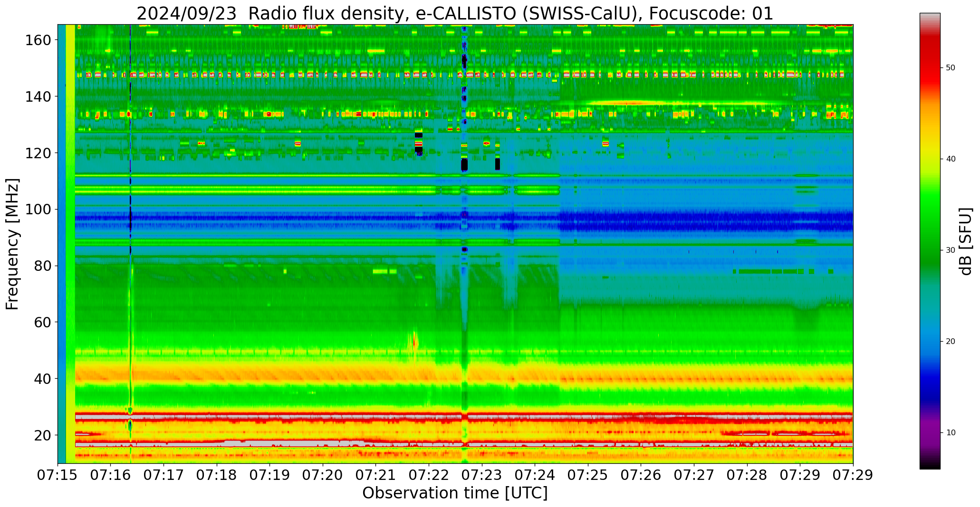Screen dimensions: 980x507
Task: Click the 40 frequency tick label
Action: (x=42, y=379)
